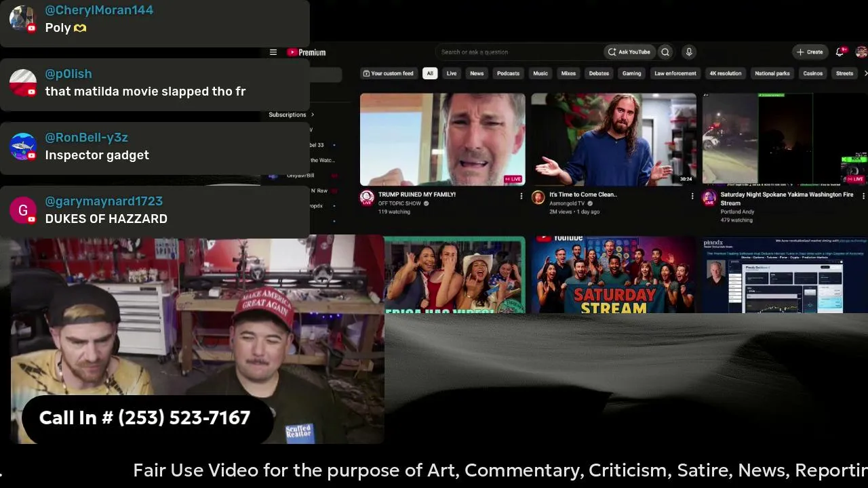Click the Ask YouTube button
The image size is (868, 488).
click(x=629, y=52)
